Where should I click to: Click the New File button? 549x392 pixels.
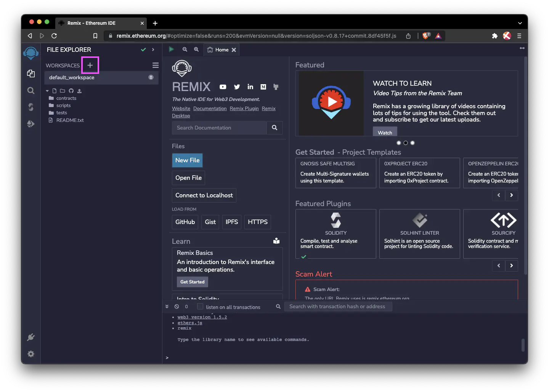pos(187,160)
